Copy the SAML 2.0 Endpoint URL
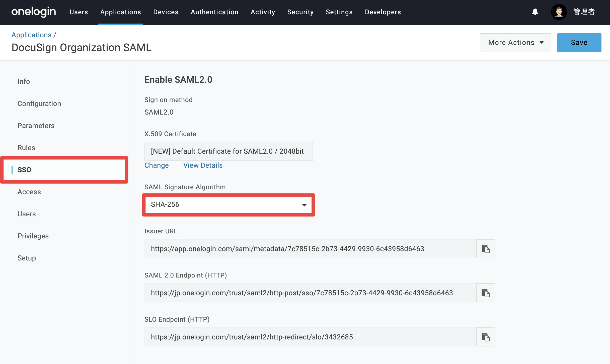 point(486,293)
